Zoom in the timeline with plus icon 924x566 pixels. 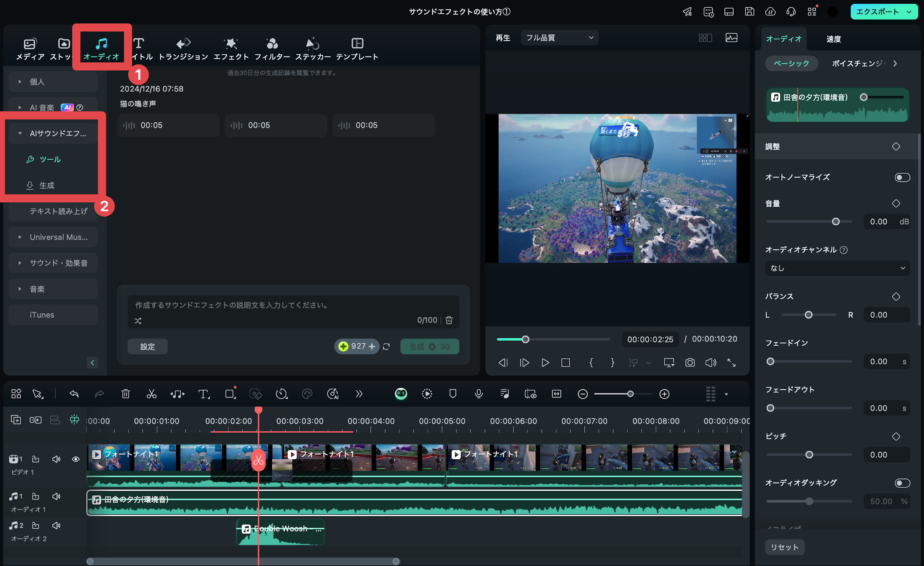point(664,394)
